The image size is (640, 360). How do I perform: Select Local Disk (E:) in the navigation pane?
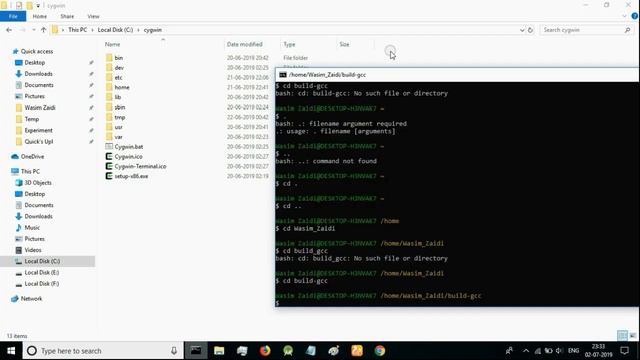42,272
